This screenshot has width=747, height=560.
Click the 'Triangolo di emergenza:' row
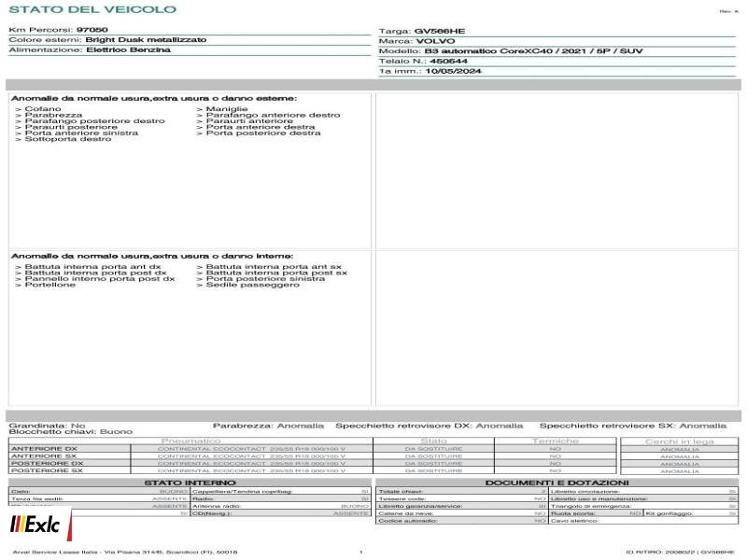[643, 506]
